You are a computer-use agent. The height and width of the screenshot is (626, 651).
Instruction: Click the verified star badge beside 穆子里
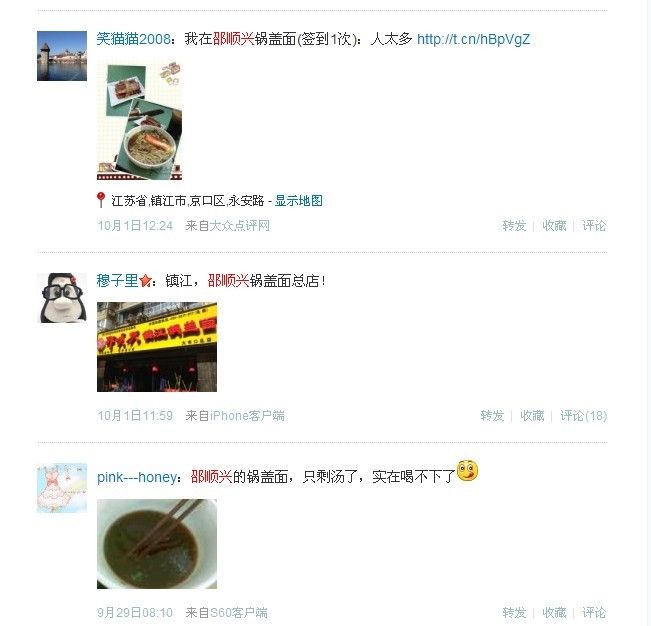(x=145, y=281)
